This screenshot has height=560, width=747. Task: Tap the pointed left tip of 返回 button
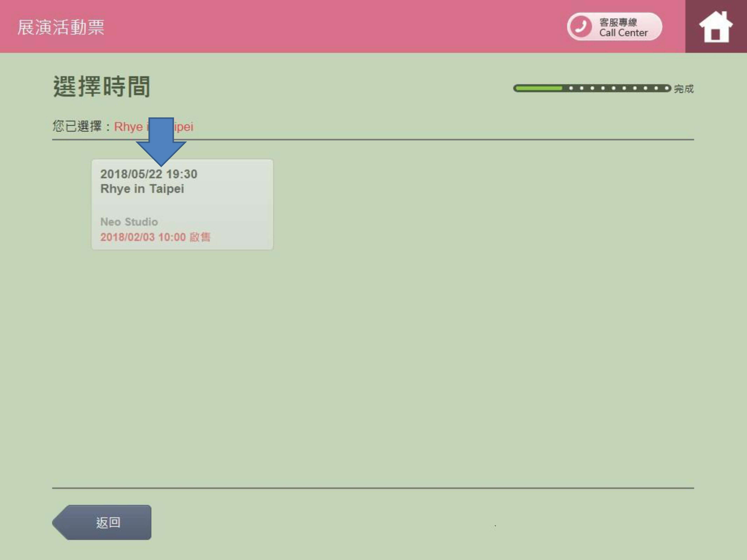58,523
